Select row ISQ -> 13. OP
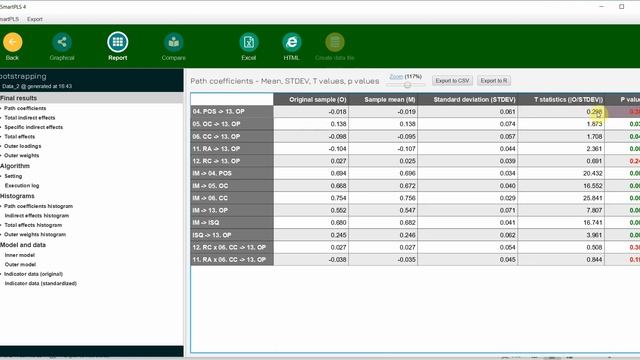The image size is (640, 360). tap(232, 235)
